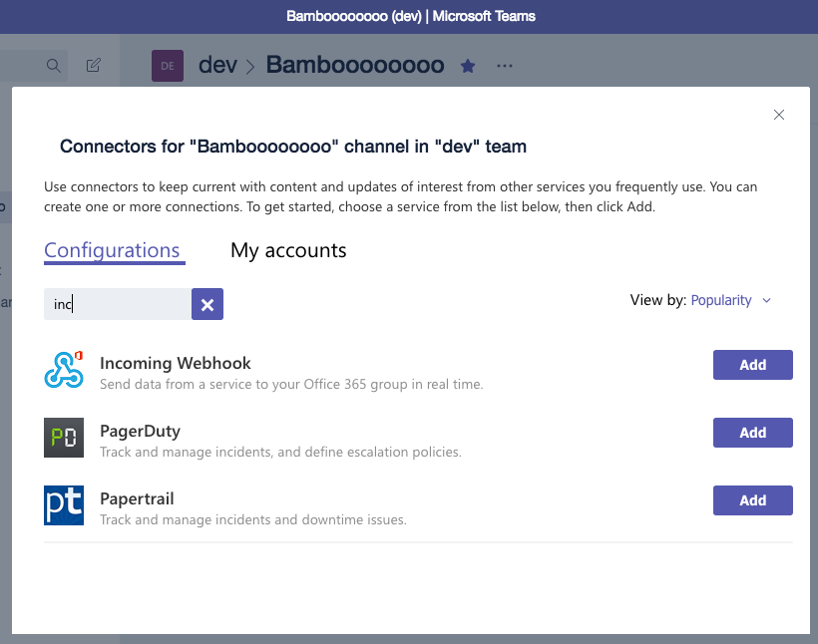Click the Incoming Webhook description text
This screenshot has width=818, height=644.
point(291,385)
